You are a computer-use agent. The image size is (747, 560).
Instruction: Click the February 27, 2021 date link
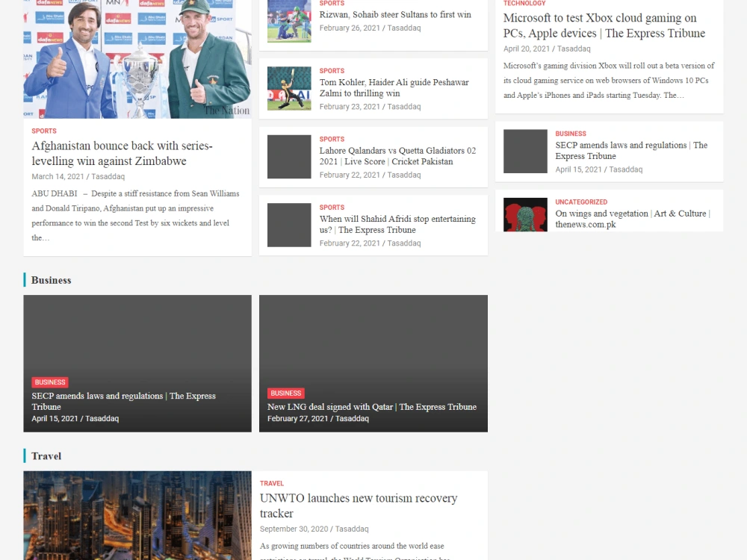(x=298, y=419)
